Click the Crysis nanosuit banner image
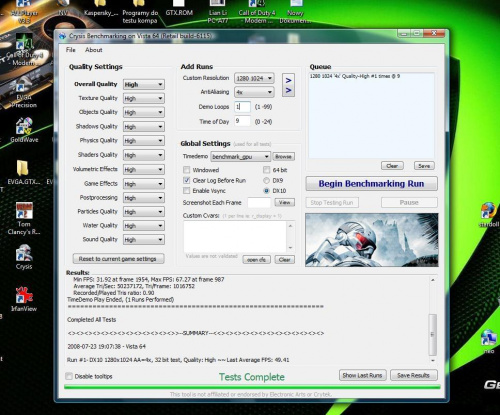The image size is (500, 415). point(372,240)
